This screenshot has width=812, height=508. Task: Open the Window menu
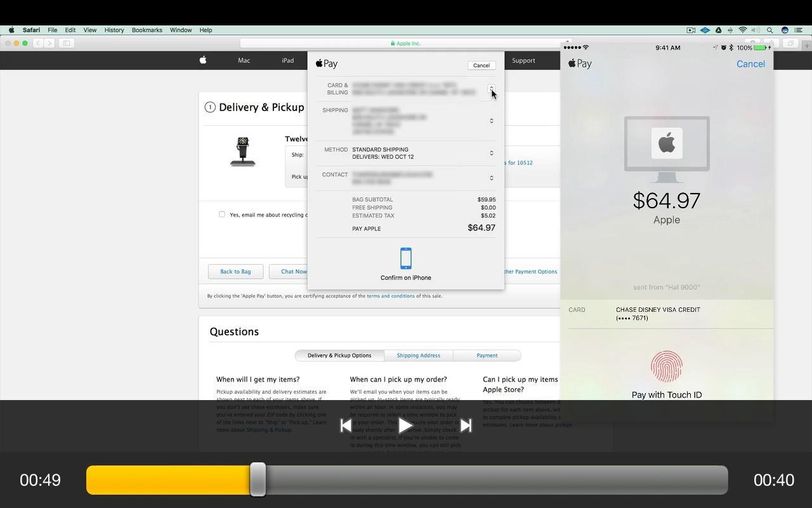coord(181,30)
